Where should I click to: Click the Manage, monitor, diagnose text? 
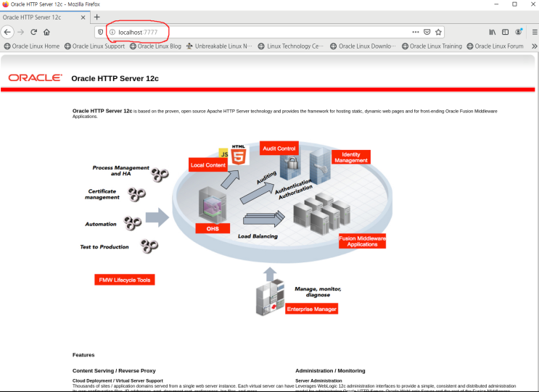[x=318, y=292]
